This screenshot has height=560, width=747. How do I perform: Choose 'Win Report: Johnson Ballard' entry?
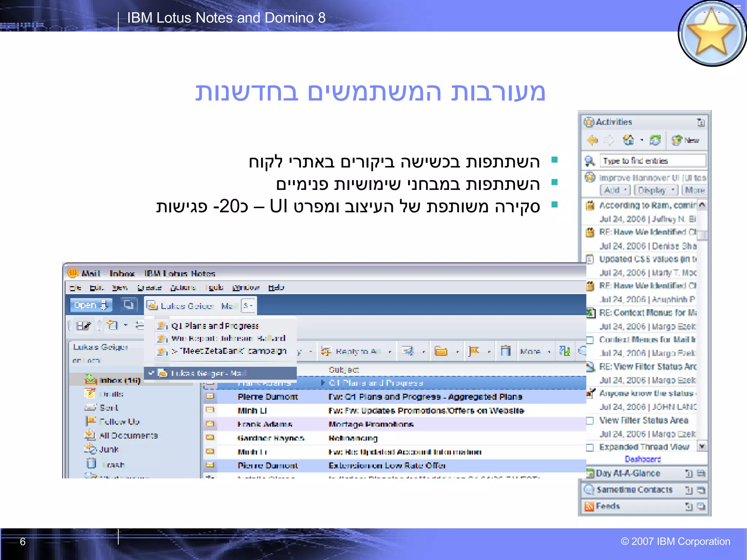[x=228, y=338]
